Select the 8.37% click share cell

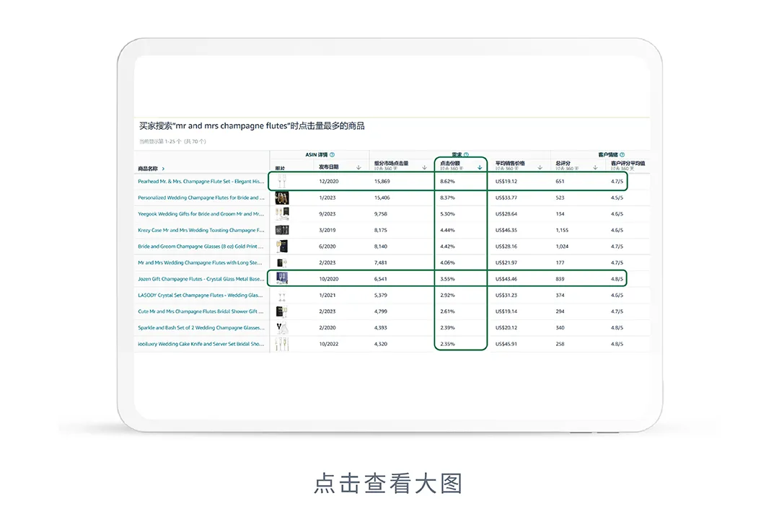[448, 198]
